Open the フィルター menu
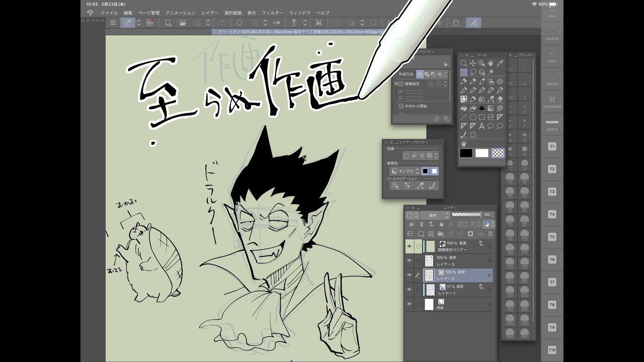Viewport: 644px width, 362px height. 272,13
